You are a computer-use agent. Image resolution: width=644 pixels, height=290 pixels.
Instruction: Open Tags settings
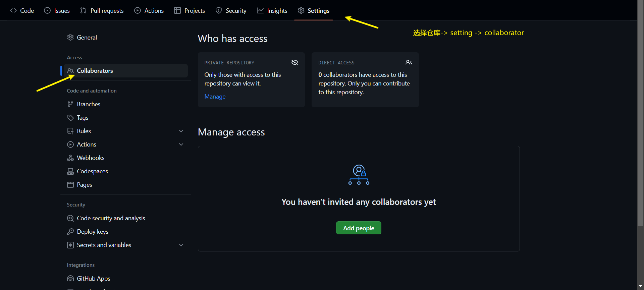pyautogui.click(x=126, y=118)
